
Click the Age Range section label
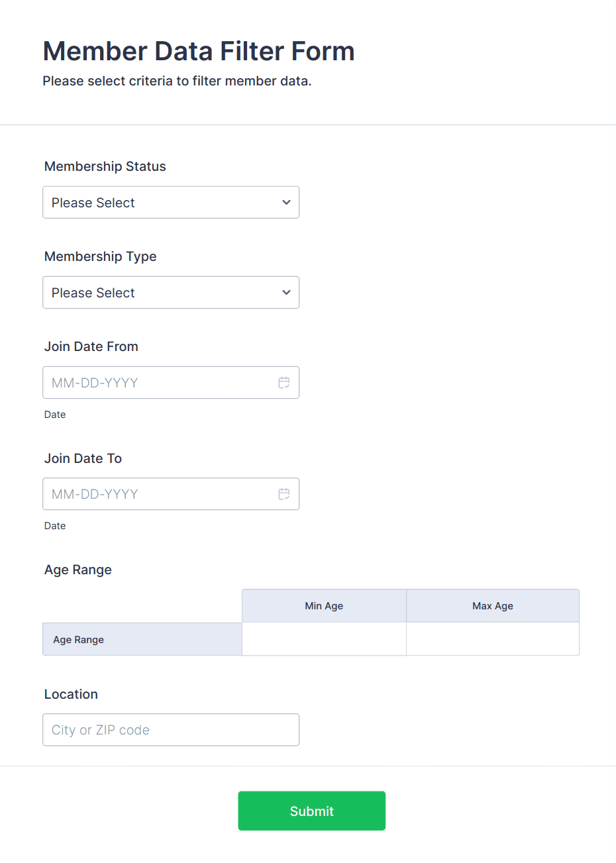(77, 570)
